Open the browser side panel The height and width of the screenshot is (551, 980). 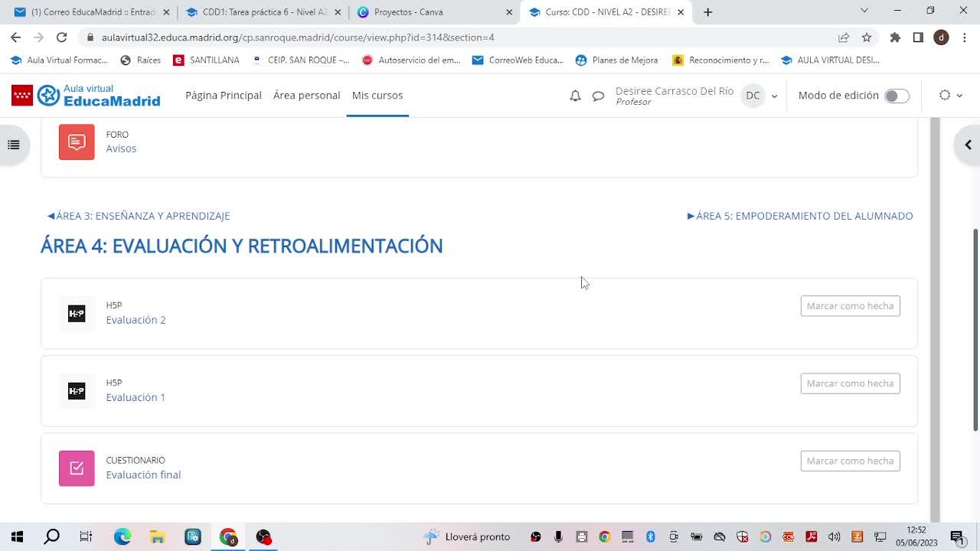coord(918,37)
